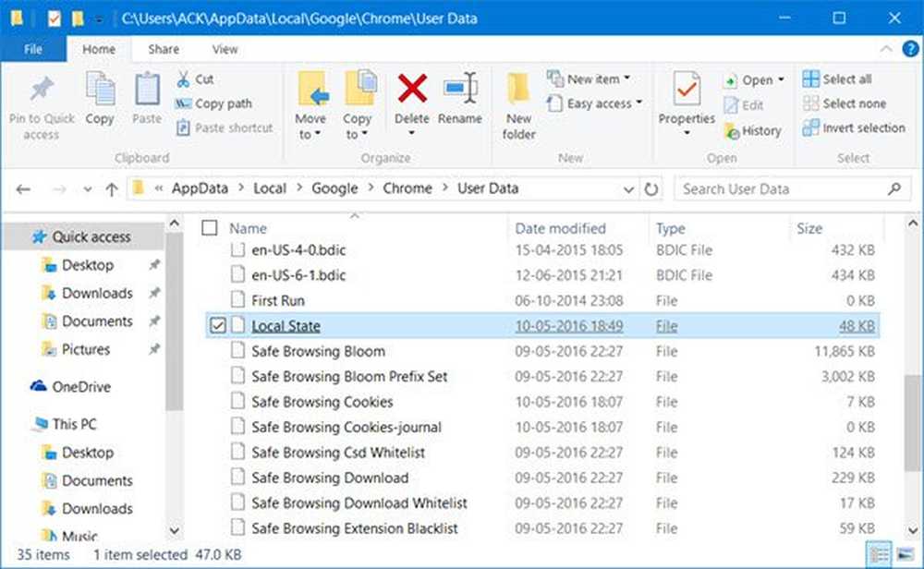Collapse the ribbon with the chevron
Image resolution: width=924 pixels, height=569 pixels.
click(x=886, y=49)
